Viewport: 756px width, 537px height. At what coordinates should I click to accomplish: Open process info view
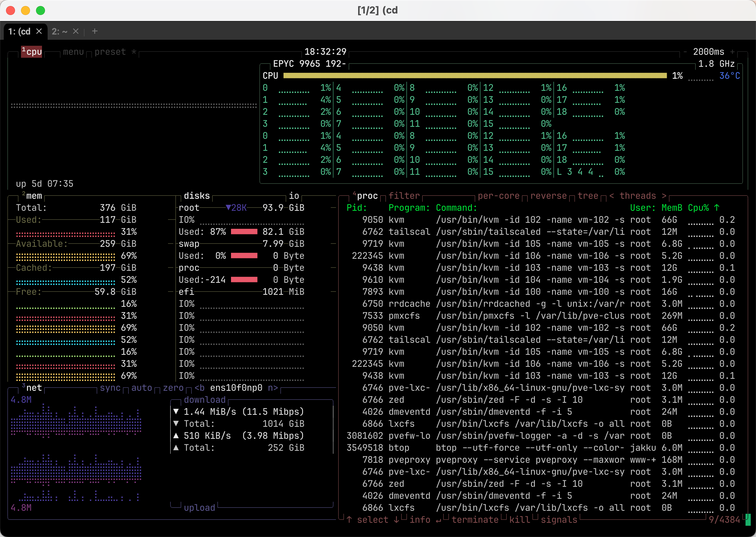[x=420, y=520]
